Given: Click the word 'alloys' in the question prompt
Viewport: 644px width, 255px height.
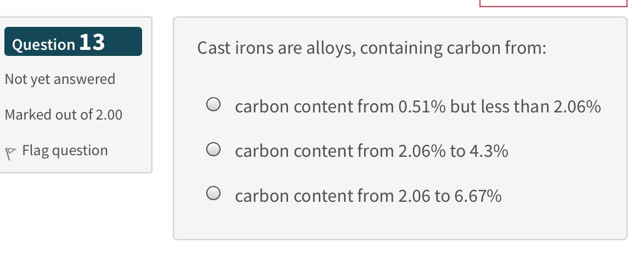Looking at the screenshot, I should (327, 48).
